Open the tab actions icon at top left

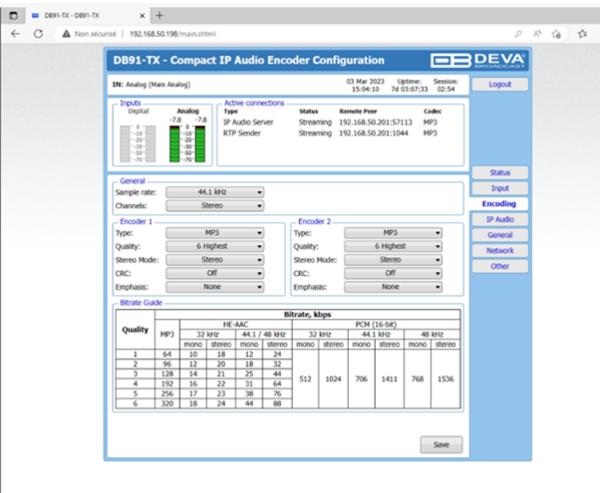click(x=13, y=16)
